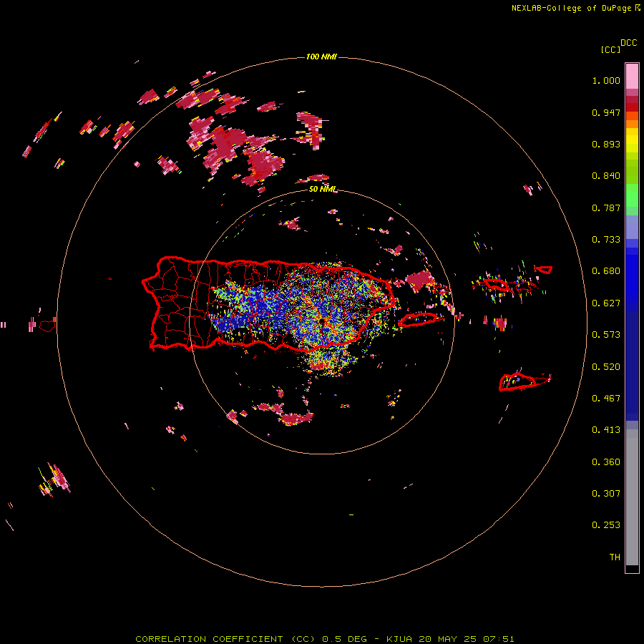Click the 07:51 time in the caption

[x=498, y=639]
